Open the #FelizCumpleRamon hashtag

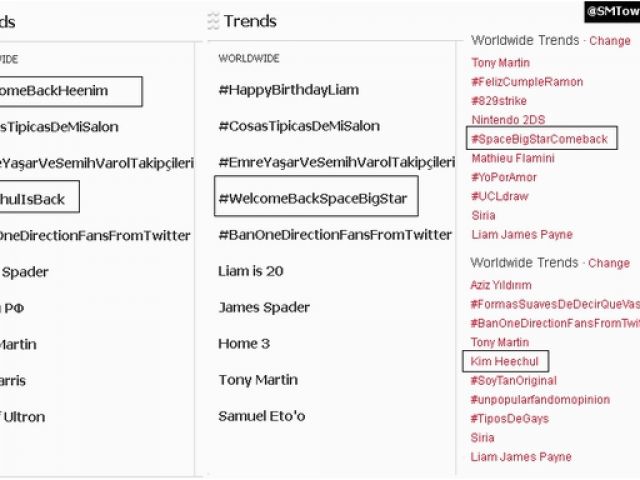(526, 82)
